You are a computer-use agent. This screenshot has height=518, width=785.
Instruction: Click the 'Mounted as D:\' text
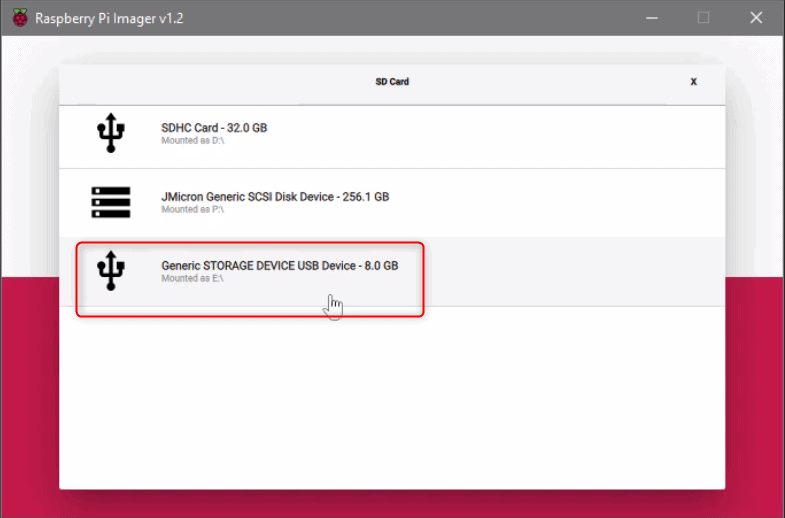(x=193, y=141)
